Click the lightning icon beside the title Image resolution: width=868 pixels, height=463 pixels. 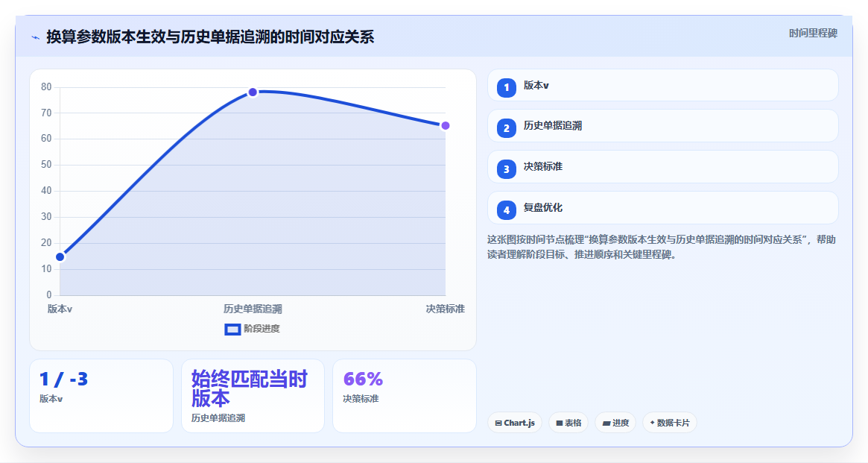coord(36,38)
